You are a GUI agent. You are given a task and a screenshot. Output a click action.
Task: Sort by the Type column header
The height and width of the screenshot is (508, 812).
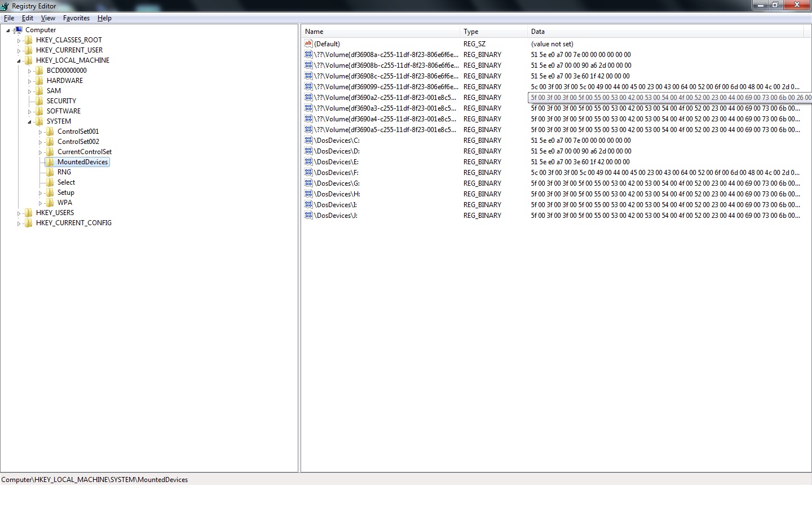(493, 32)
